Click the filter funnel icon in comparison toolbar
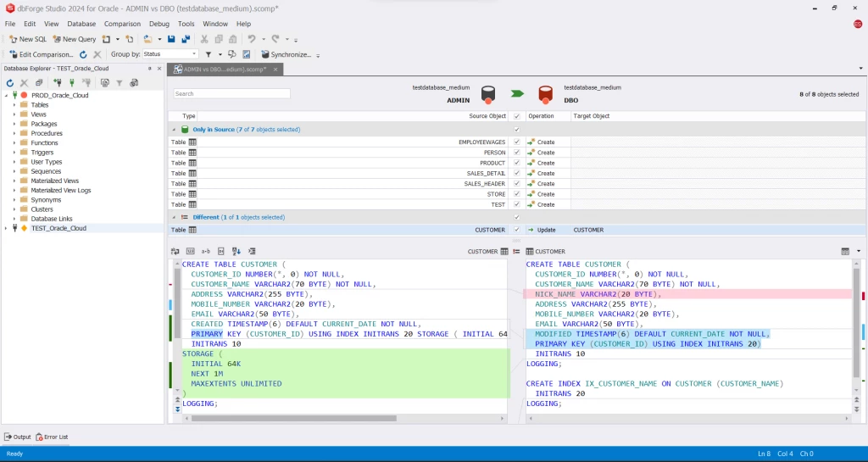Viewport: 868px width, 462px height. point(209,55)
